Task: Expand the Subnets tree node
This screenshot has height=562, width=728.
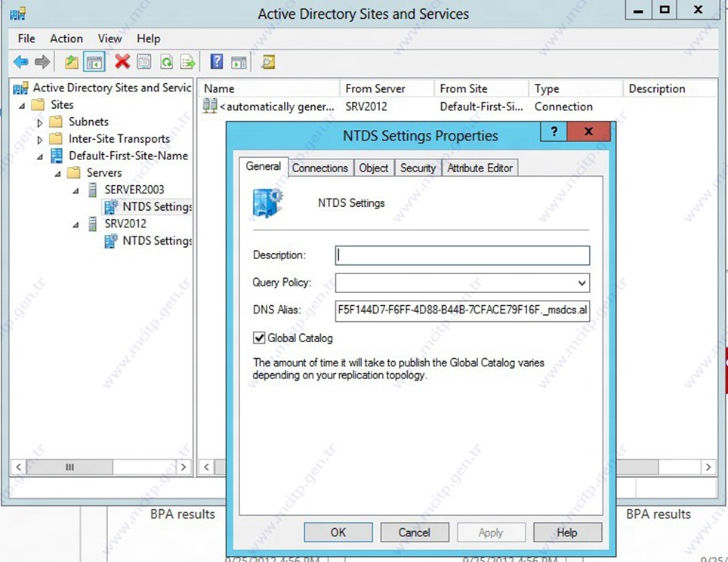Action: (39, 122)
